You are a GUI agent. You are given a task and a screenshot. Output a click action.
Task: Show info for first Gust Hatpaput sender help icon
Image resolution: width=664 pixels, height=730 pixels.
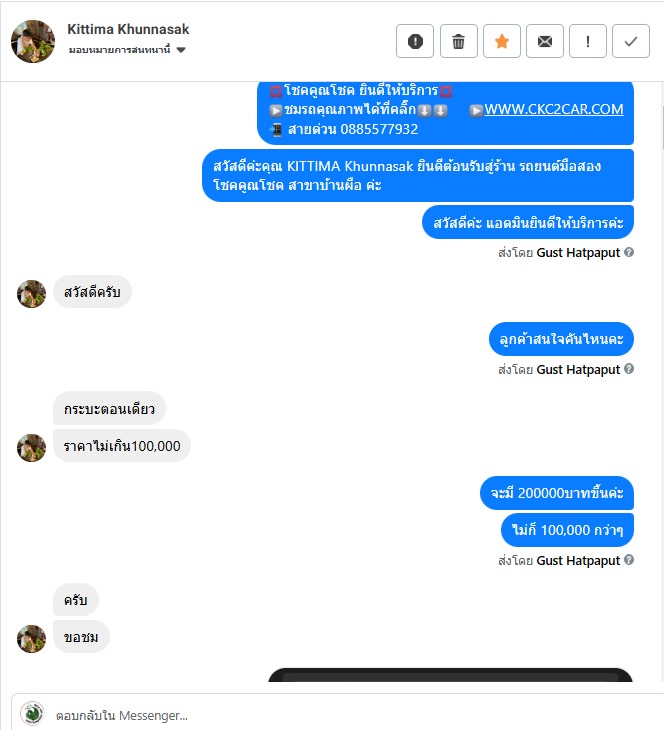629,252
